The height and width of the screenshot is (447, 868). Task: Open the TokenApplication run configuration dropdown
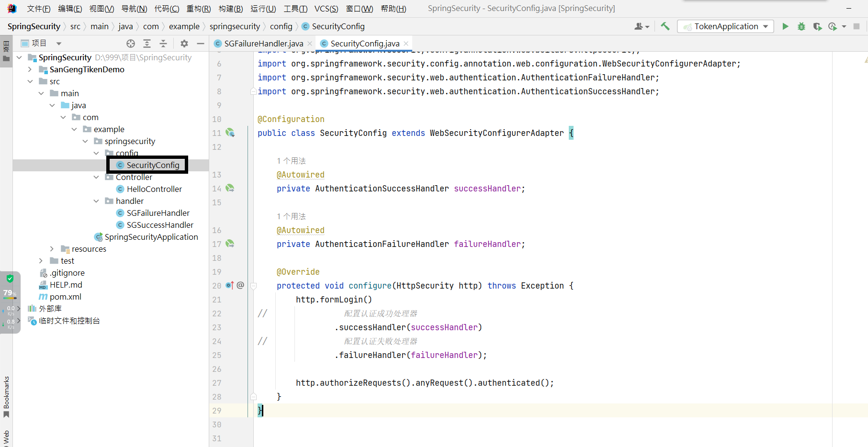click(x=726, y=26)
